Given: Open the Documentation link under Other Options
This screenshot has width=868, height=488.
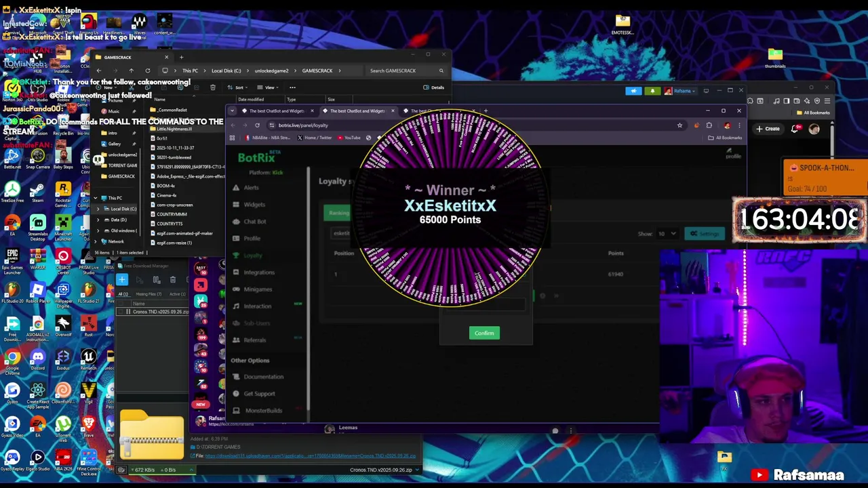Looking at the screenshot, I should 258,377.
